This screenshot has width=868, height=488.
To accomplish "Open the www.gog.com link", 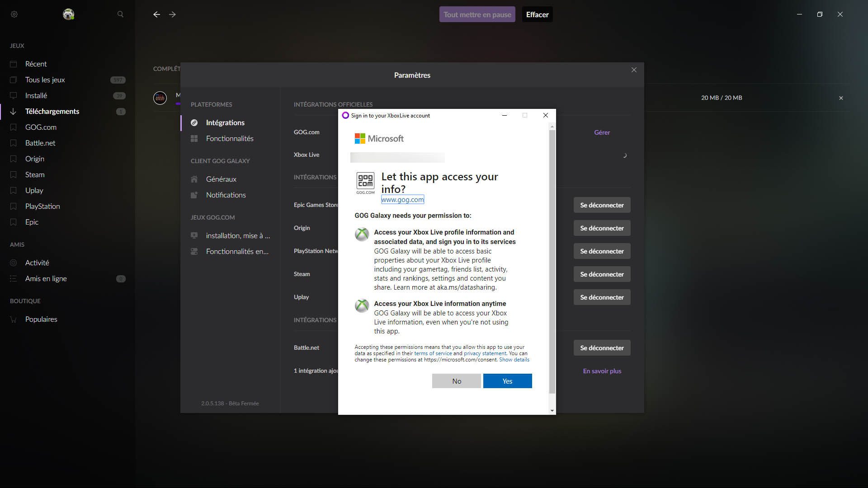I will 402,200.
